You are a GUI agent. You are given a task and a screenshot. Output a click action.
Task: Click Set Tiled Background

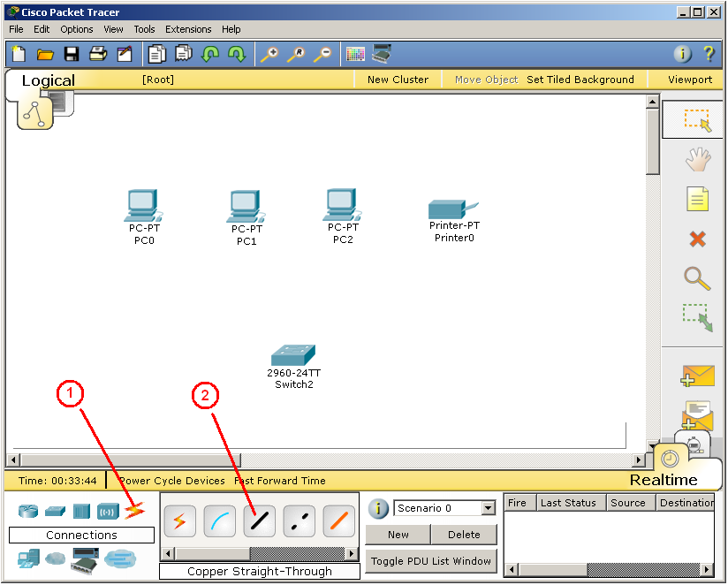[x=580, y=80]
